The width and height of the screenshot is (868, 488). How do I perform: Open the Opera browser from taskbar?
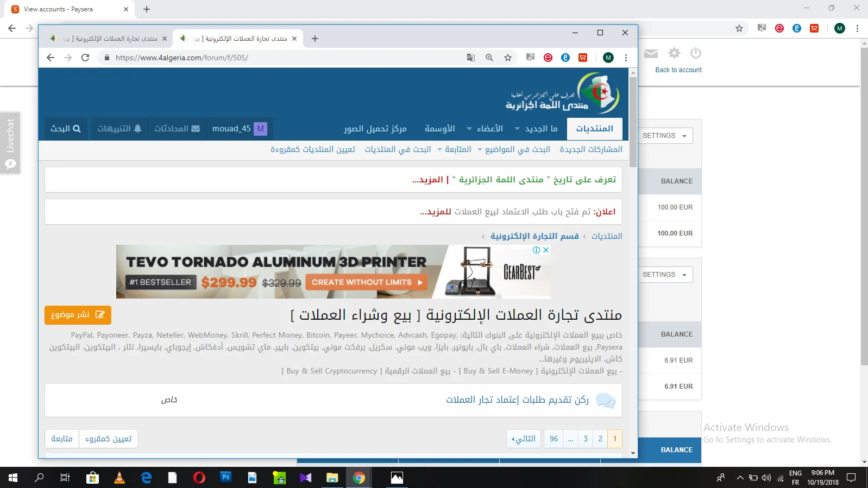pos(199,478)
